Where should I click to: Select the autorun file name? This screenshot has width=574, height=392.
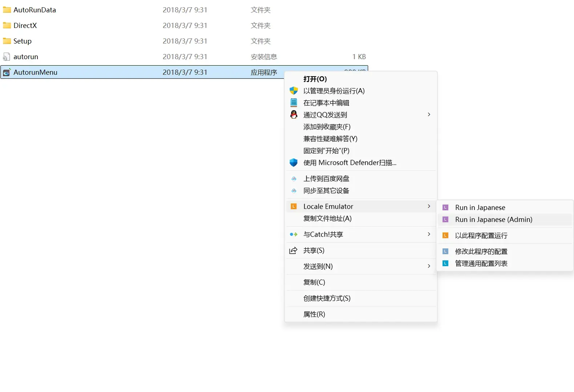coord(26,57)
